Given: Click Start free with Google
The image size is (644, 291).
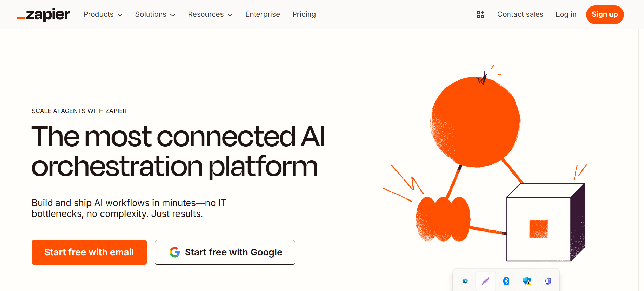Looking at the screenshot, I should click(225, 252).
